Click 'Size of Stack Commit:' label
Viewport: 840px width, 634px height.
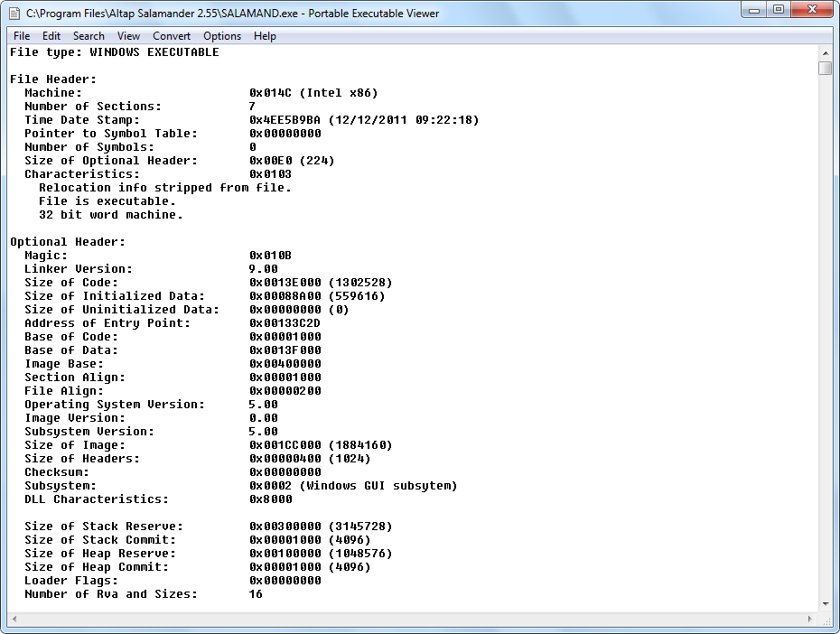pos(100,540)
